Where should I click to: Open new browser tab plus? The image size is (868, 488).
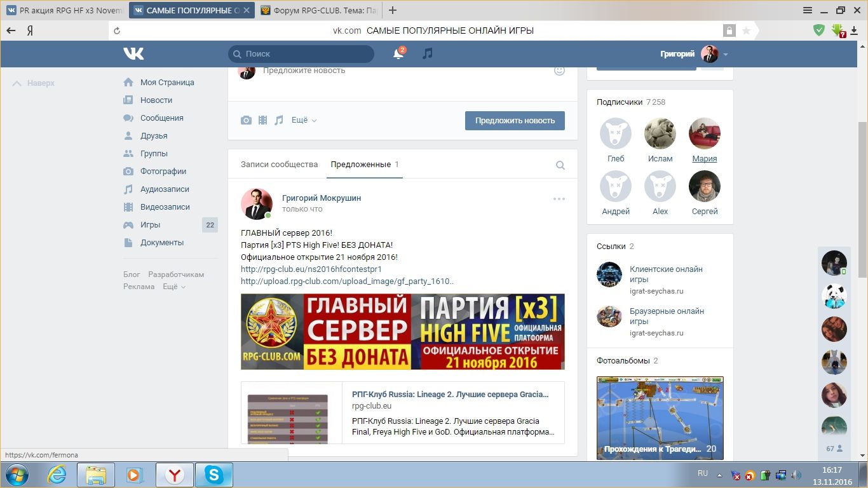coord(393,10)
